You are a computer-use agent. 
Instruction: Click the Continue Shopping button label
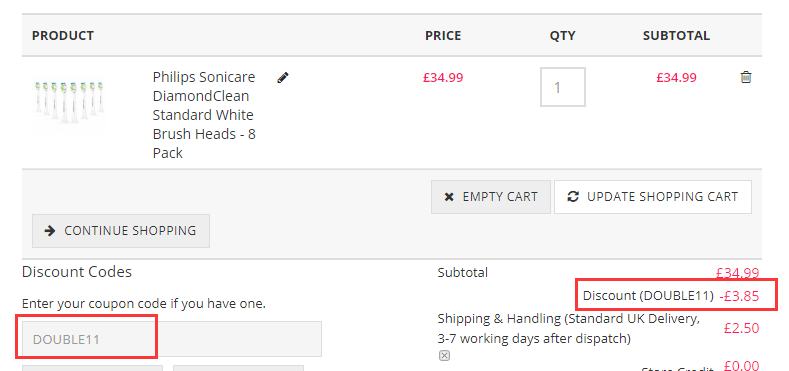(x=130, y=231)
